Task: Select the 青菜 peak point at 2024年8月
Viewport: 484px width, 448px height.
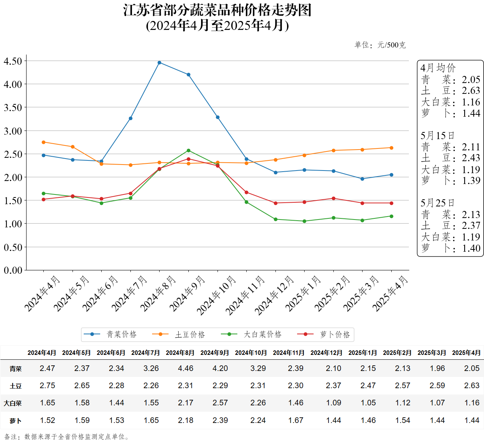Action: tap(160, 63)
